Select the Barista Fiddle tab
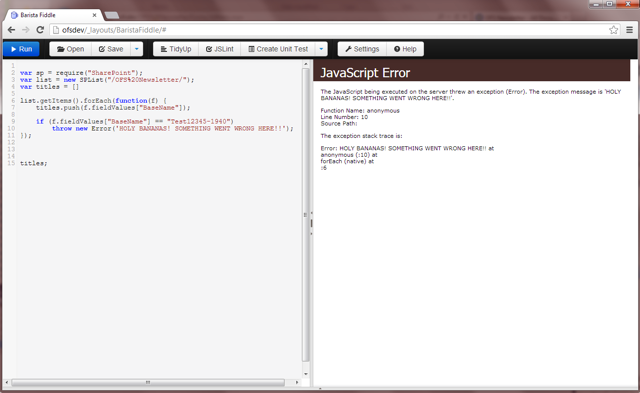 [x=53, y=15]
